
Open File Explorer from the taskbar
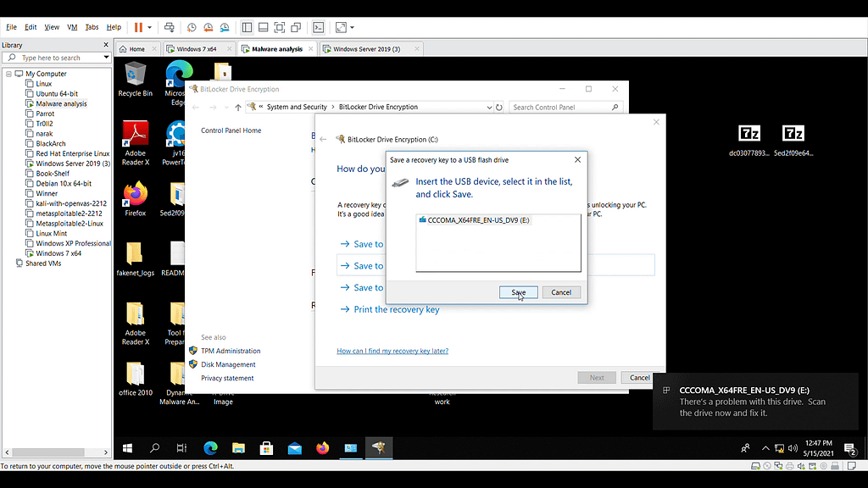click(x=238, y=448)
